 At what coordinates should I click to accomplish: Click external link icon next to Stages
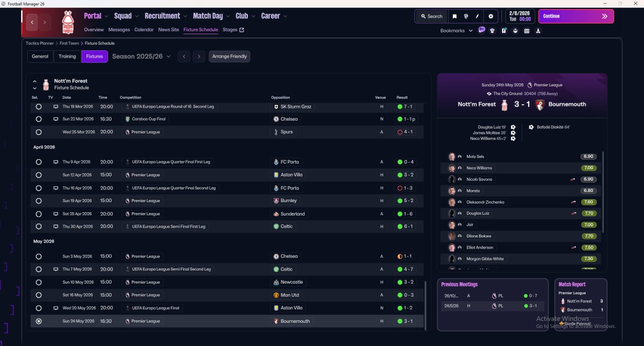pos(242,30)
